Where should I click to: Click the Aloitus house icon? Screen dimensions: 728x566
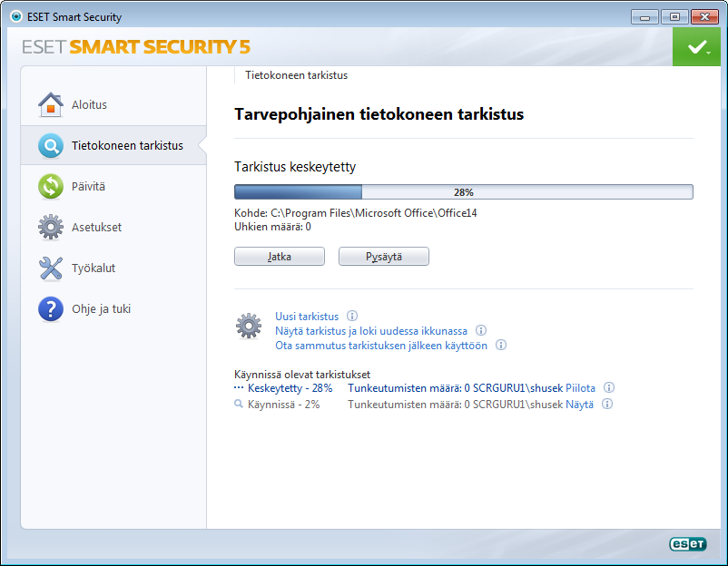51,105
